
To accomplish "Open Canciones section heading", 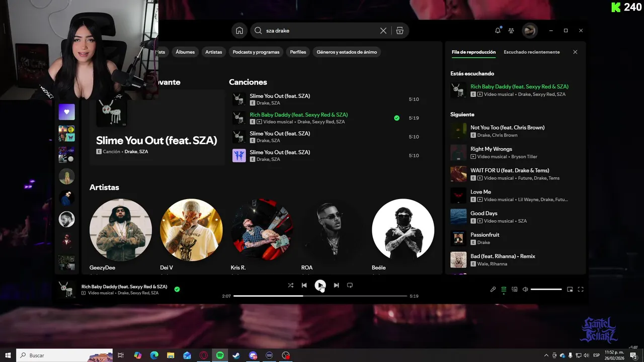I will point(248,82).
